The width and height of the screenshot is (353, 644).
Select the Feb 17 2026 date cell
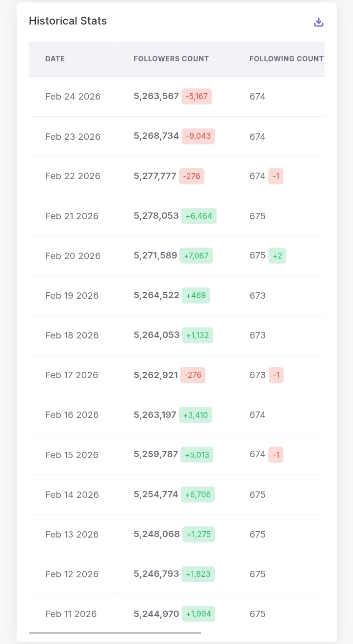tap(72, 375)
